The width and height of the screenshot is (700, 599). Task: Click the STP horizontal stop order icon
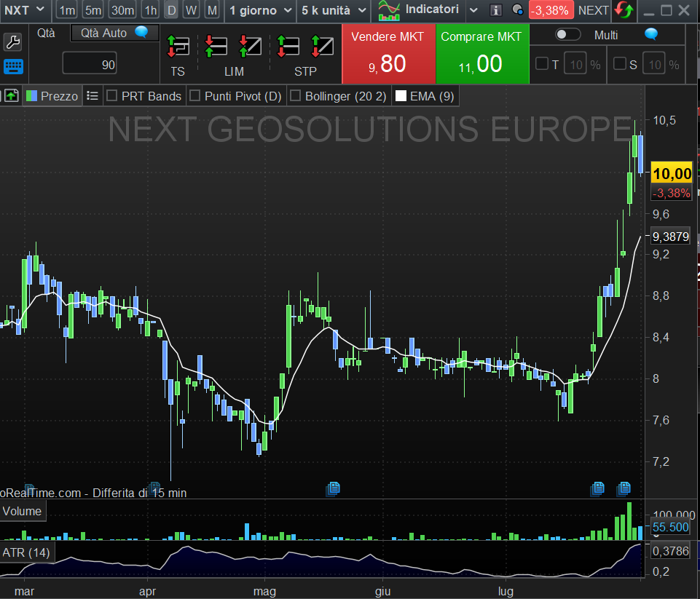[288, 47]
